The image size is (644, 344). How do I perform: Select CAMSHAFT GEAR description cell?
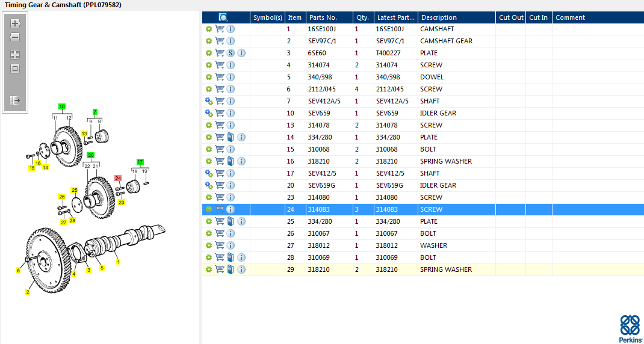pyautogui.click(x=447, y=41)
